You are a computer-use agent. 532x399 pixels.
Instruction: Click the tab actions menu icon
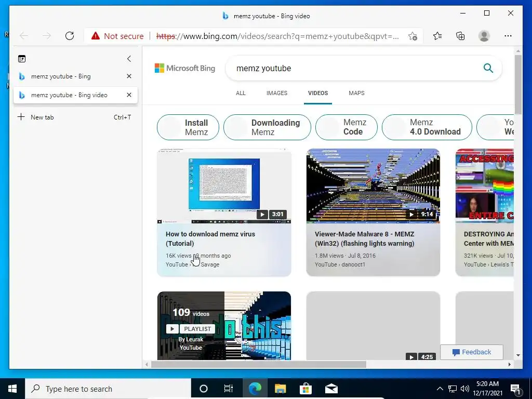coord(22,59)
